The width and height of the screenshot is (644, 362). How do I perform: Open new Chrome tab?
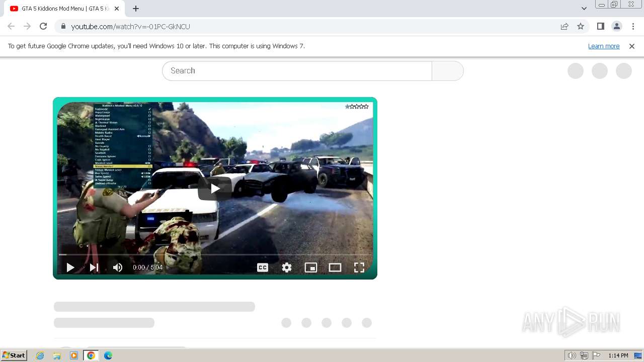[136, 9]
